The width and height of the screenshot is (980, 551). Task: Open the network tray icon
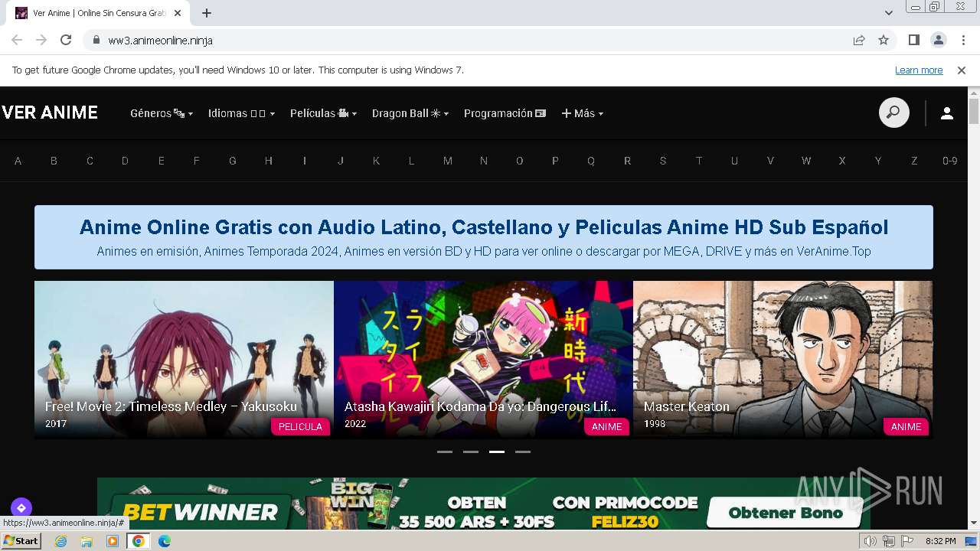point(888,541)
